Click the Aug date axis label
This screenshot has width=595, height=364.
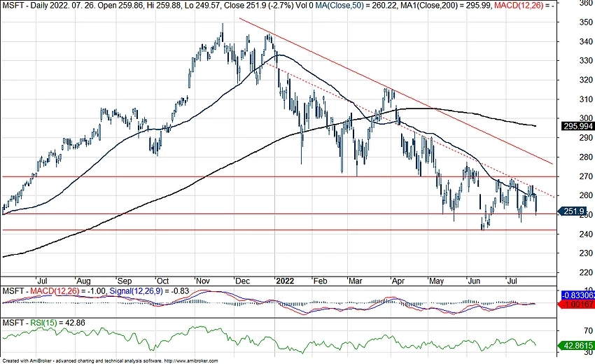(x=83, y=281)
